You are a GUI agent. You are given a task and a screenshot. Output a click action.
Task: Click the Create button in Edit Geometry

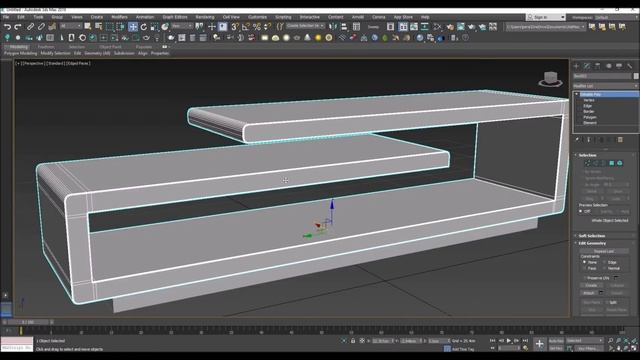click(591, 285)
